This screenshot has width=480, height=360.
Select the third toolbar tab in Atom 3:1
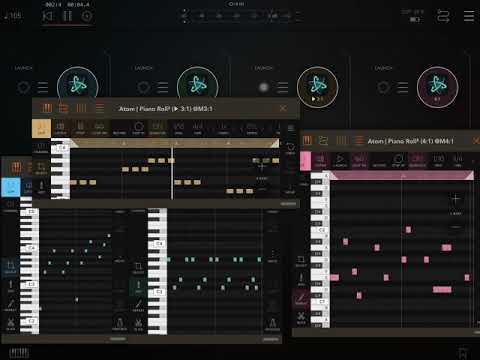click(80, 128)
